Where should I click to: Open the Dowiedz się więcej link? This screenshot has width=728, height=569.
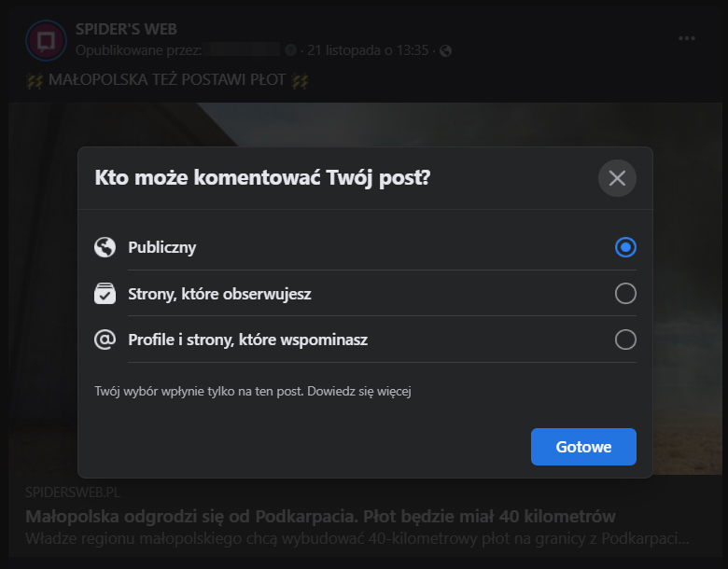click(359, 391)
